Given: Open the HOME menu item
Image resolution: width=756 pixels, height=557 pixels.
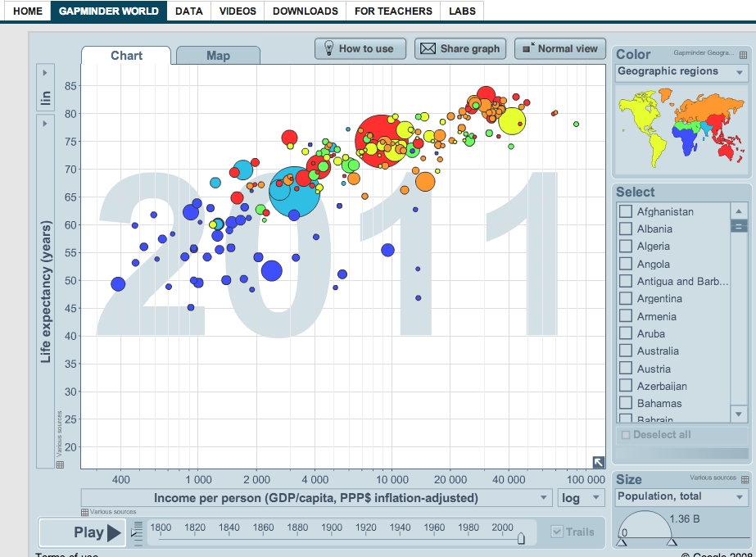Looking at the screenshot, I should pyautogui.click(x=28, y=11).
